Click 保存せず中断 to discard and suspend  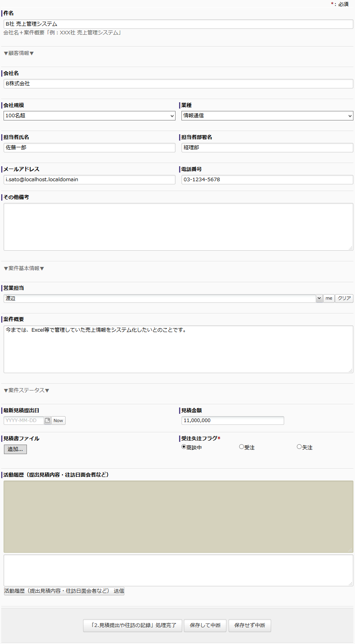pos(249,625)
